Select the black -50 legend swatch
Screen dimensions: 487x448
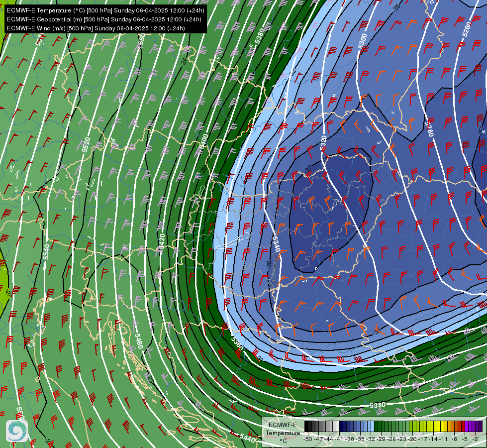pyautogui.click(x=306, y=426)
